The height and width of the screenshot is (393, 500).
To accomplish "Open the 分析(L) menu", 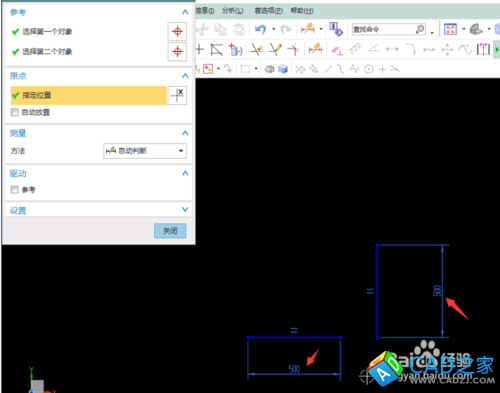I will [x=233, y=11].
